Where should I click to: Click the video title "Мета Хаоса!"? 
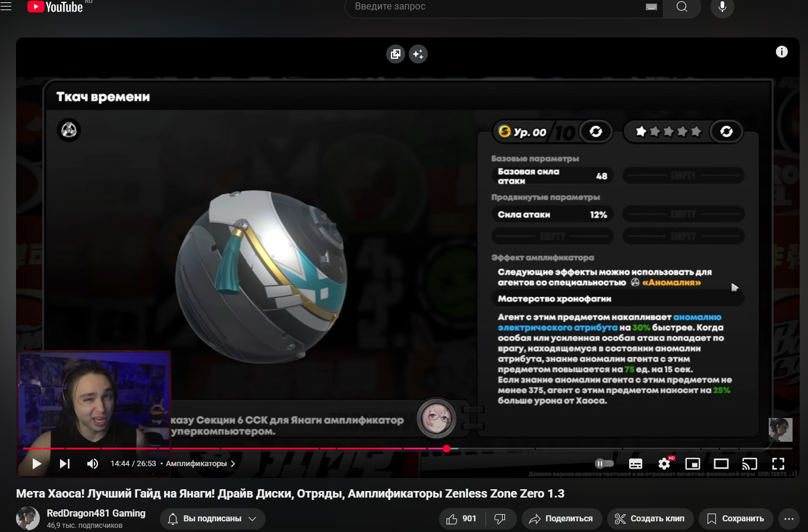click(290, 494)
